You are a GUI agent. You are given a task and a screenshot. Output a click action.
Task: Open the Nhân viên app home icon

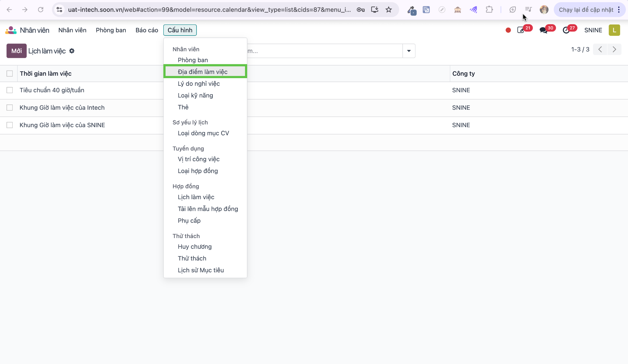11,30
